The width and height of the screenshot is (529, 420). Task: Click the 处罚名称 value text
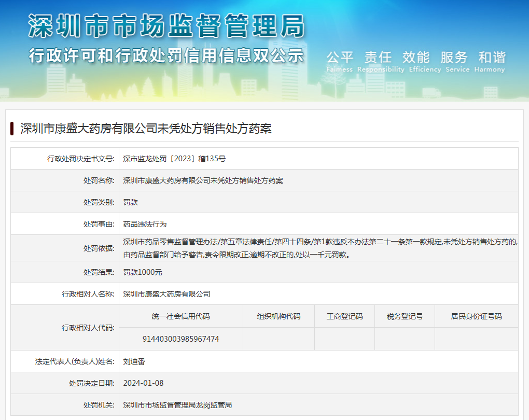[203, 180]
